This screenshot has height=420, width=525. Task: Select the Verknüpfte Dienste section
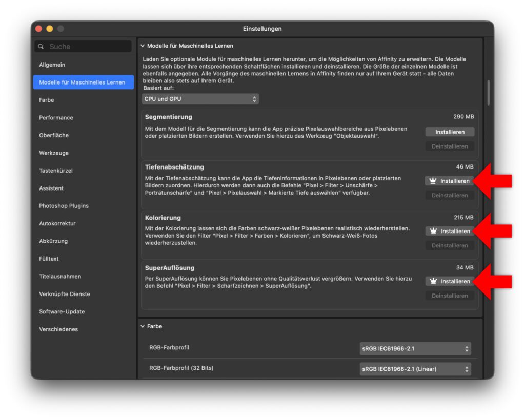tap(64, 294)
